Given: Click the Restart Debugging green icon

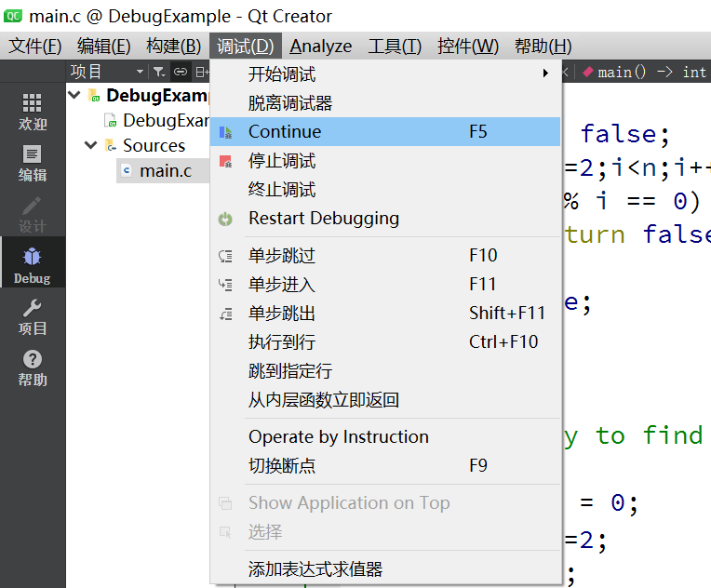Looking at the screenshot, I should pos(225,219).
